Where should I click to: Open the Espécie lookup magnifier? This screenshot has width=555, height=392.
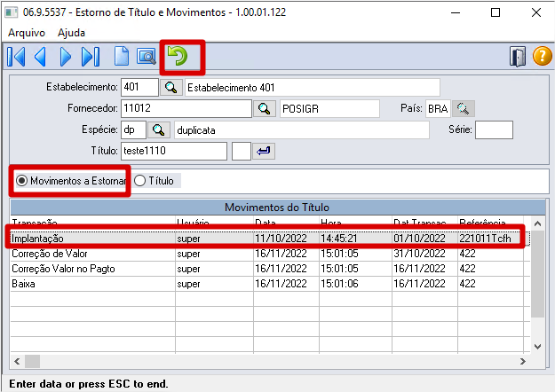click(x=159, y=130)
